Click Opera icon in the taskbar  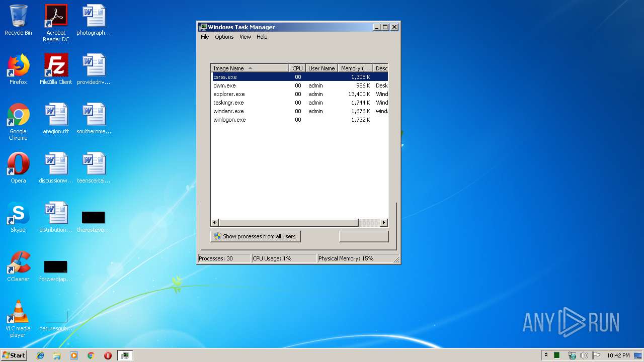tap(108, 355)
